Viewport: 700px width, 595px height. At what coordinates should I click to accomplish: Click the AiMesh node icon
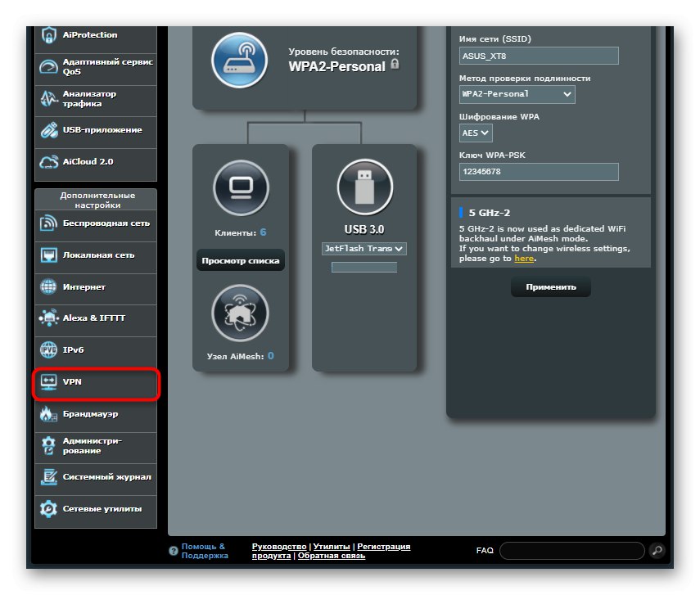tap(240, 313)
